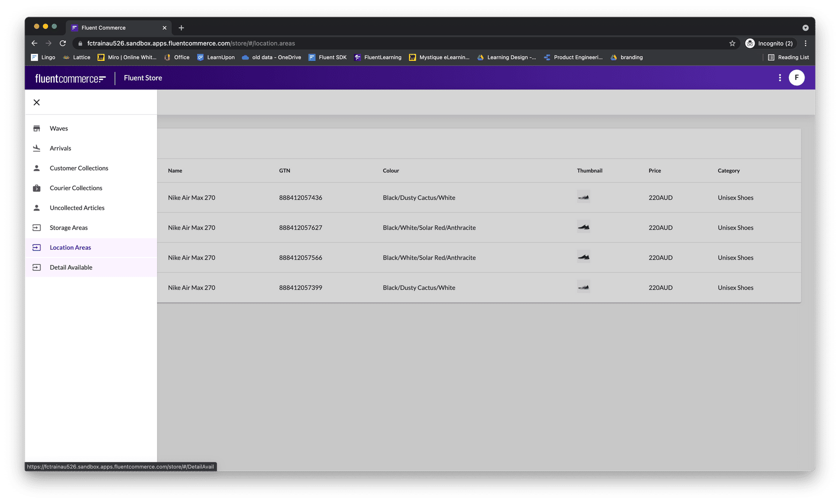Click the Storage Areas arrow icon
This screenshot has height=504, width=840.
tap(36, 227)
